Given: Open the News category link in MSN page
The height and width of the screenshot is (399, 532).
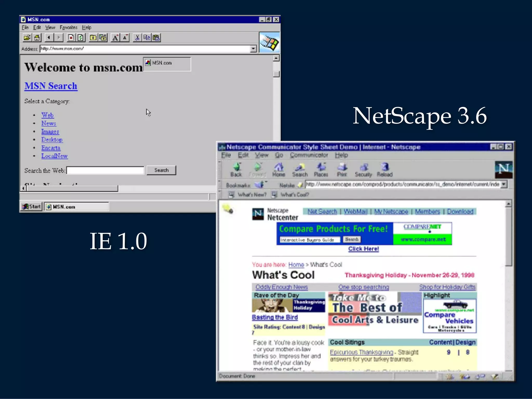Looking at the screenshot, I should point(49,123).
